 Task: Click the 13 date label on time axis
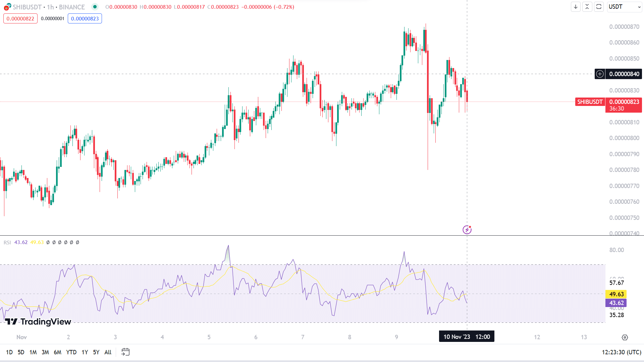tap(584, 337)
